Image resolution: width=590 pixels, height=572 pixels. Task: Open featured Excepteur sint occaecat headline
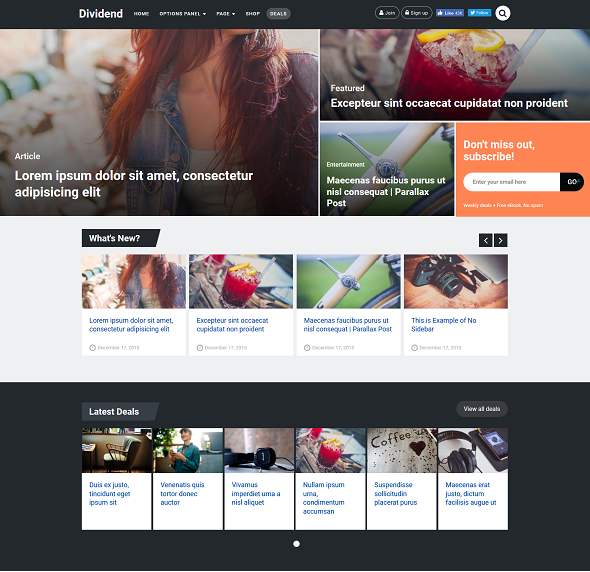coord(449,103)
